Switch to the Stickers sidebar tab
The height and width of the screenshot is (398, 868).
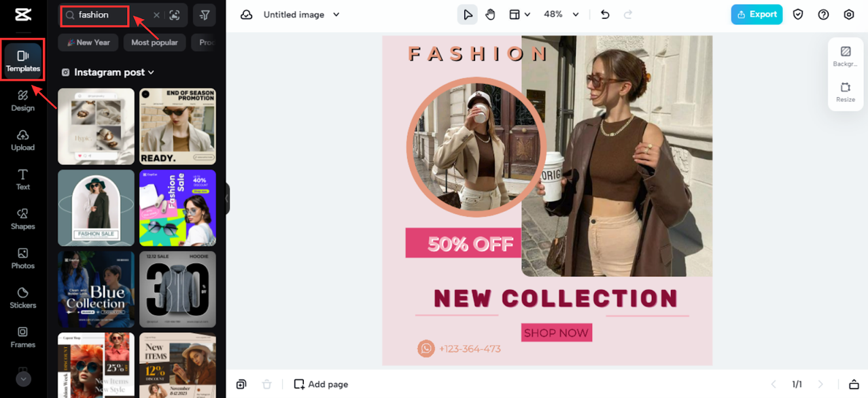coord(23,297)
